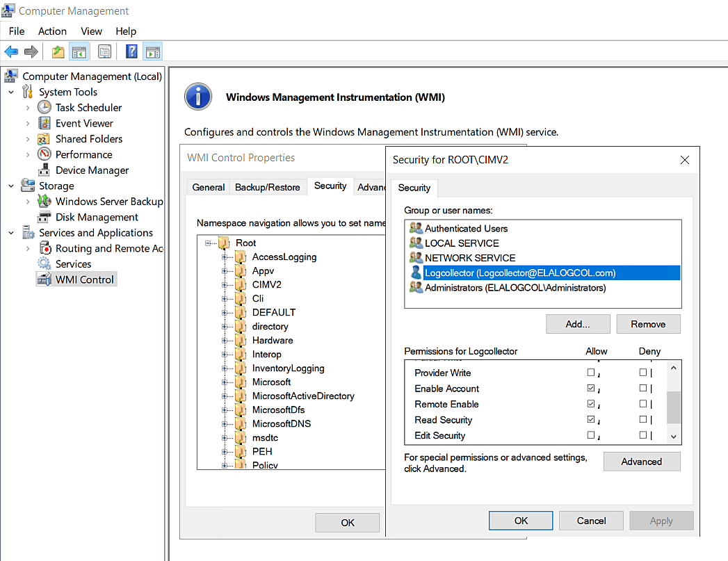This screenshot has height=561, width=728.
Task: Open Advanced permission settings button
Action: 642,461
